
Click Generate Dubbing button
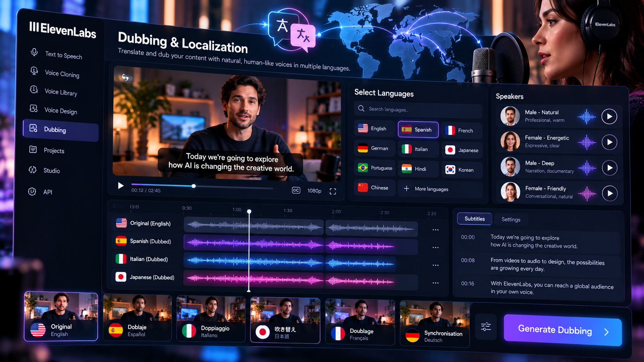[563, 330]
